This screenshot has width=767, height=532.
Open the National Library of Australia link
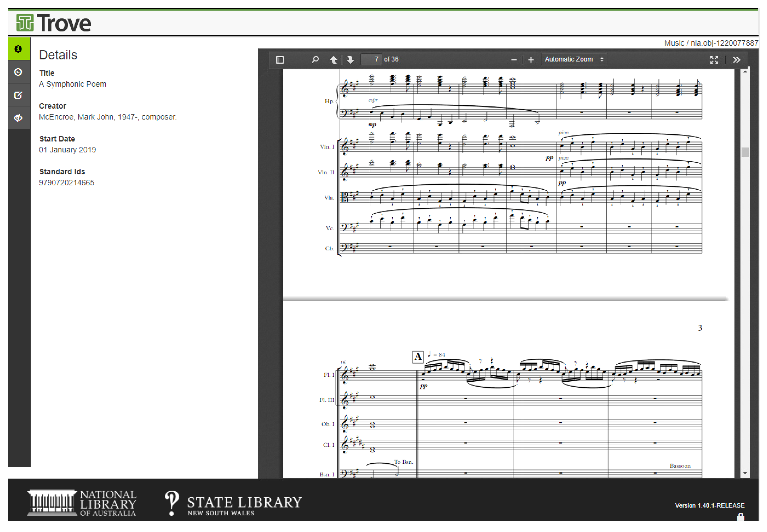[82, 502]
